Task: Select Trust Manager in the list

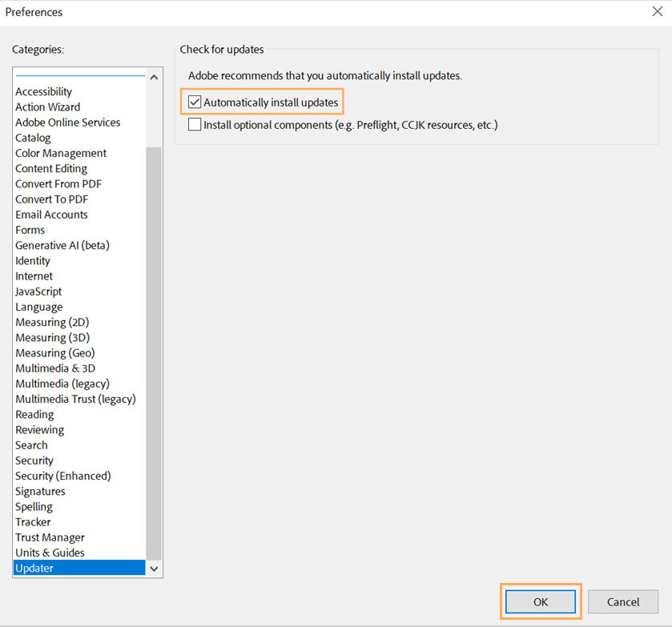Action: pos(49,537)
